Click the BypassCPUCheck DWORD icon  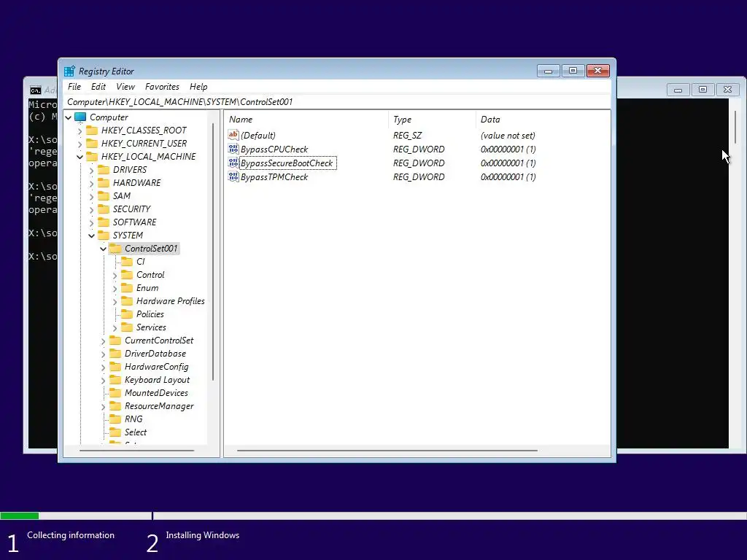233,149
